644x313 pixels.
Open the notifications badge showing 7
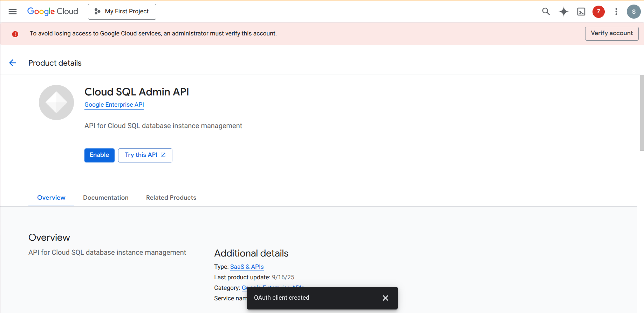[x=598, y=12]
